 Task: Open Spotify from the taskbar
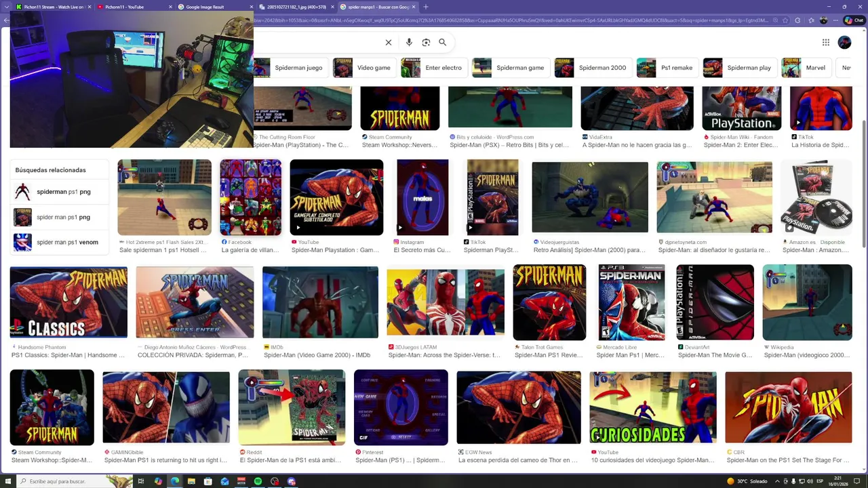click(258, 481)
